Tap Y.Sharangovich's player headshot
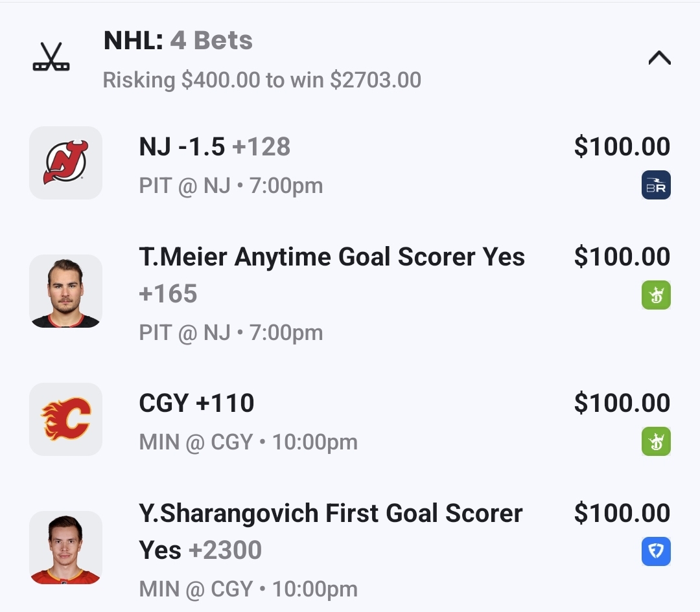 click(65, 547)
